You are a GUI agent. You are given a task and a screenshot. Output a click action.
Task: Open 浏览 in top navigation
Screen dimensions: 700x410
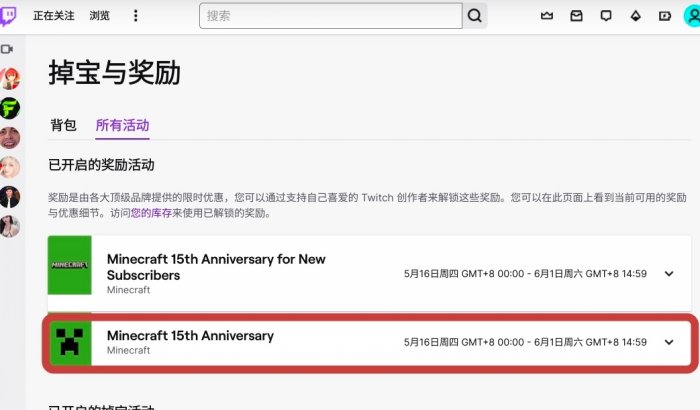(x=99, y=16)
